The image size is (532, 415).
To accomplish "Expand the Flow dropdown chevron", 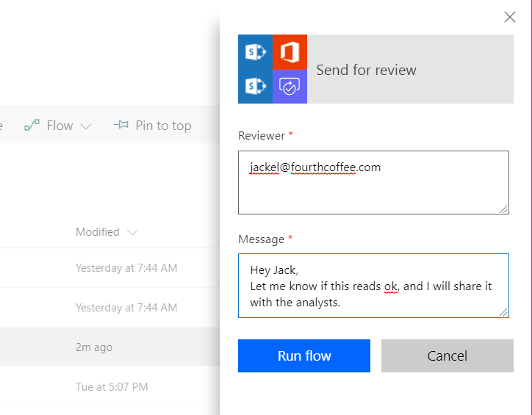I will (x=86, y=126).
